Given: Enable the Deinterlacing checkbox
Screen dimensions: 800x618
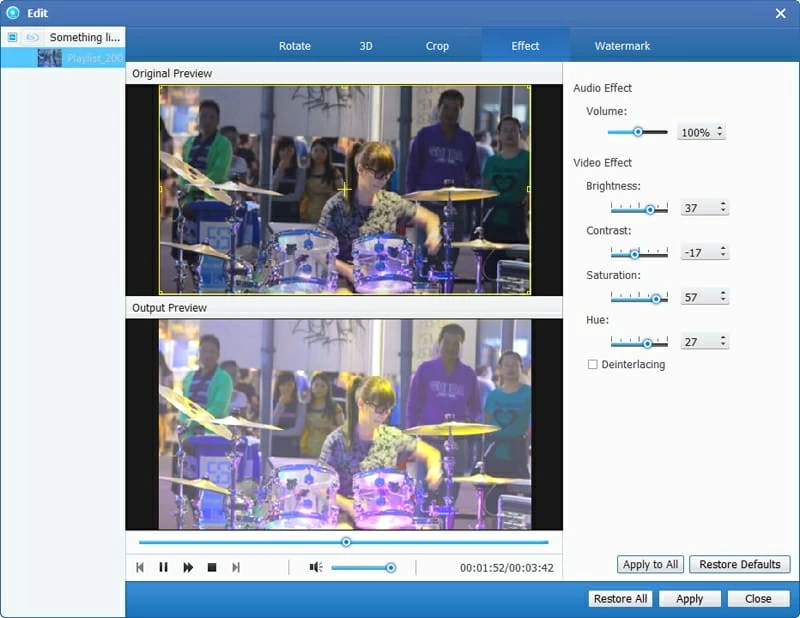Looking at the screenshot, I should (x=593, y=365).
